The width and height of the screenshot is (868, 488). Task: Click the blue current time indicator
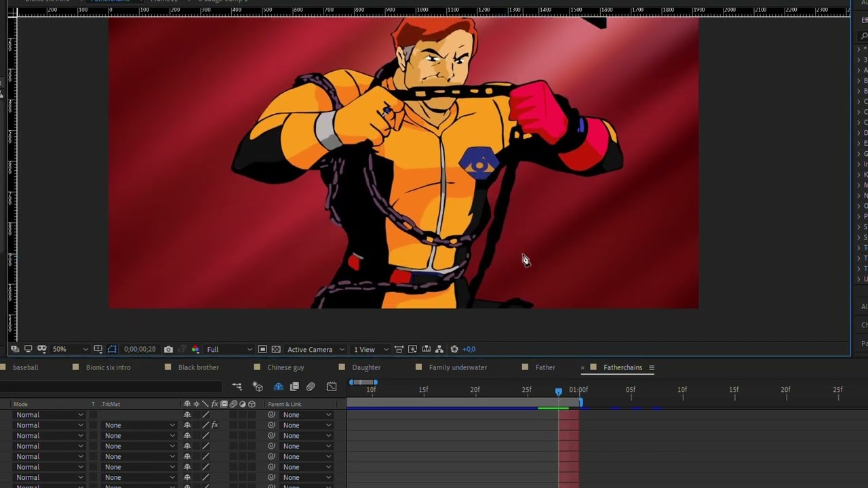pyautogui.click(x=558, y=392)
